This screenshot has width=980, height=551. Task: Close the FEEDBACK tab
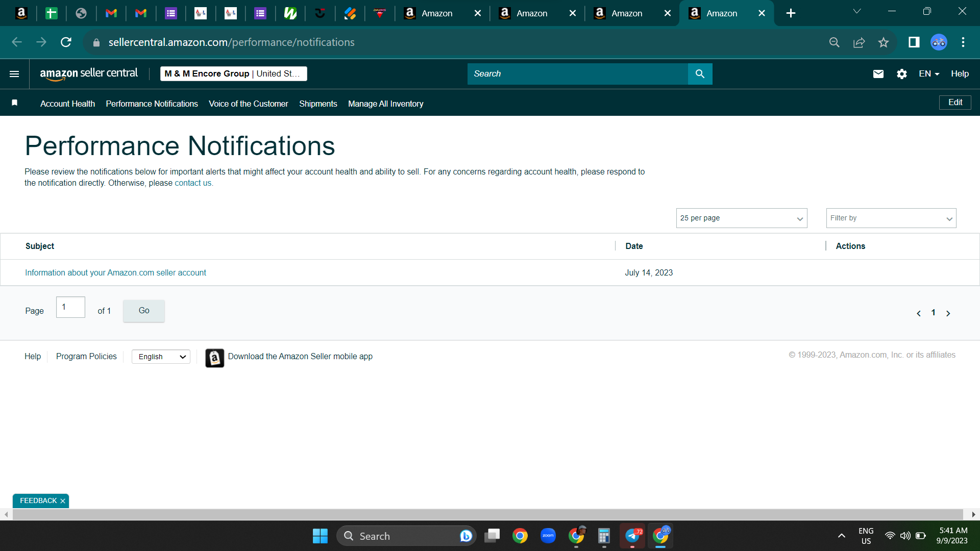point(63,501)
